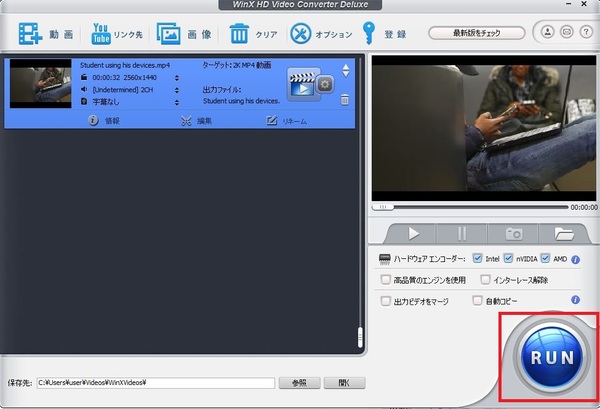600x409 pixels.
Task: Click info icon beside 自動コピー
Action: pos(576,300)
